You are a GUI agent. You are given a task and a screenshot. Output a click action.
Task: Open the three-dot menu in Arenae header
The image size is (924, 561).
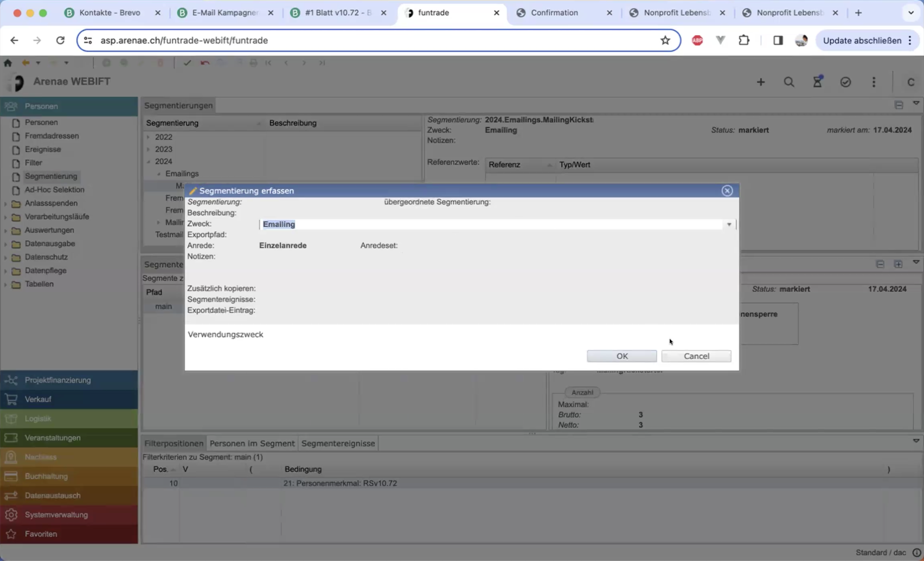[x=874, y=82]
